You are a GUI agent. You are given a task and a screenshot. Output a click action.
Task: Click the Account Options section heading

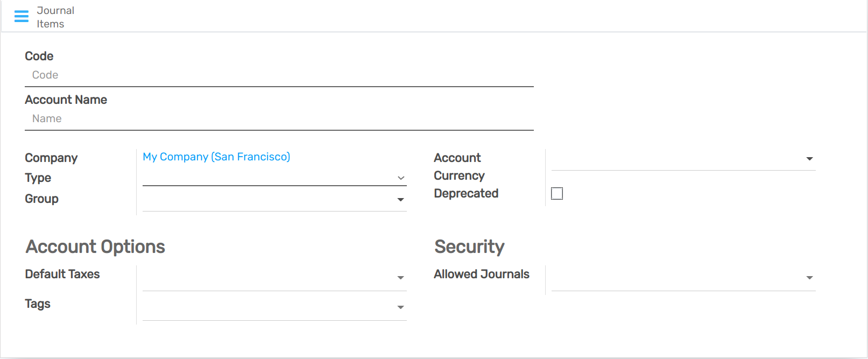(95, 247)
